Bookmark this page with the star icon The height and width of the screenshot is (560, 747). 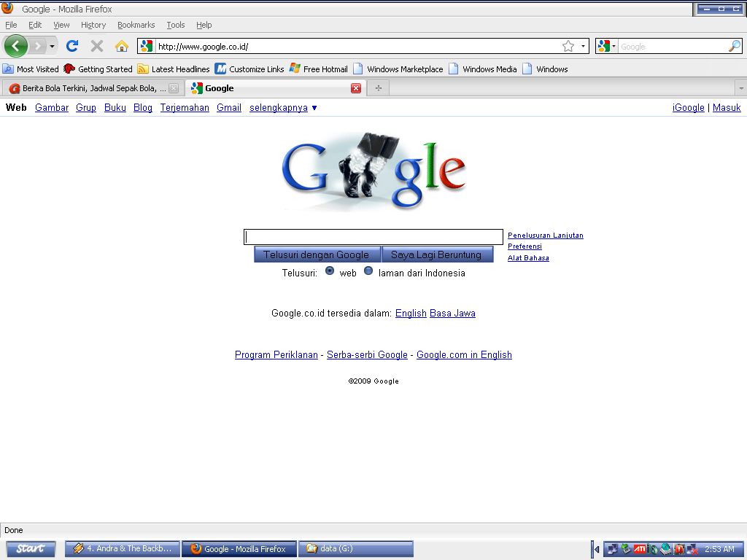[568, 46]
